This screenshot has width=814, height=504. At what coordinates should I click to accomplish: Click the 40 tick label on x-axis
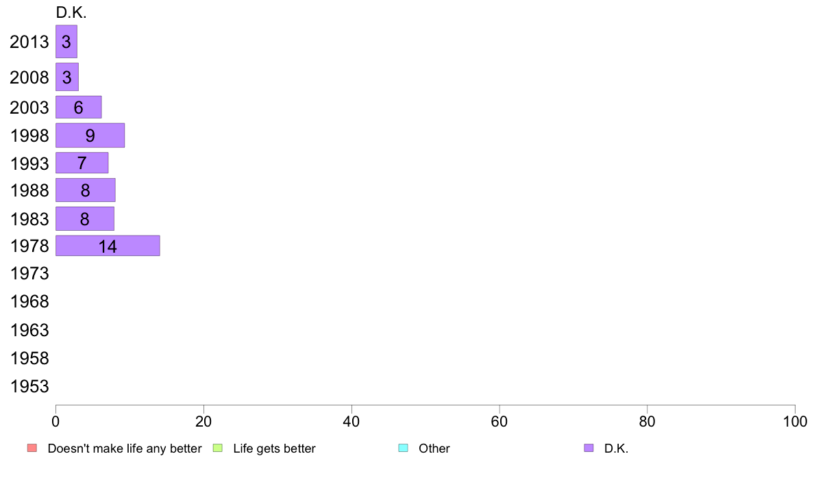click(x=351, y=421)
